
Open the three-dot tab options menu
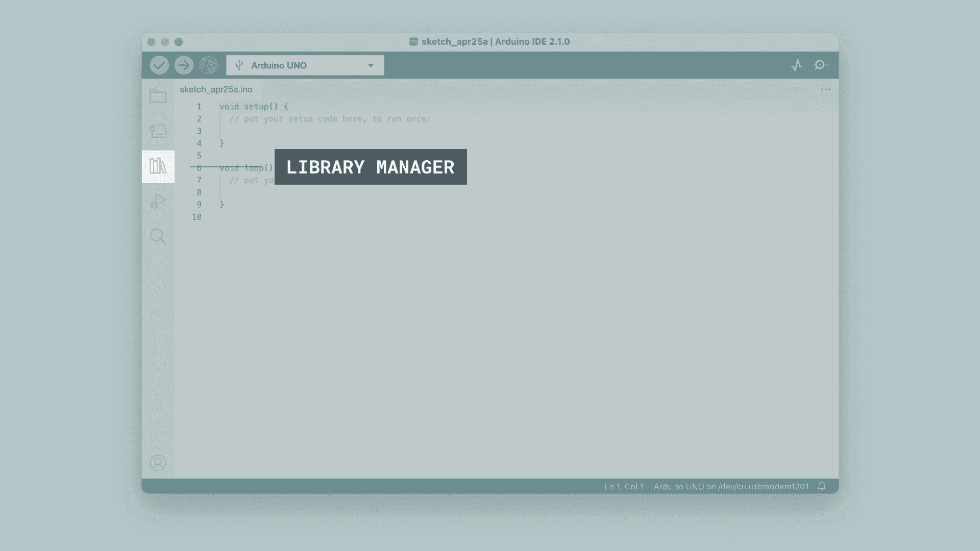825,89
